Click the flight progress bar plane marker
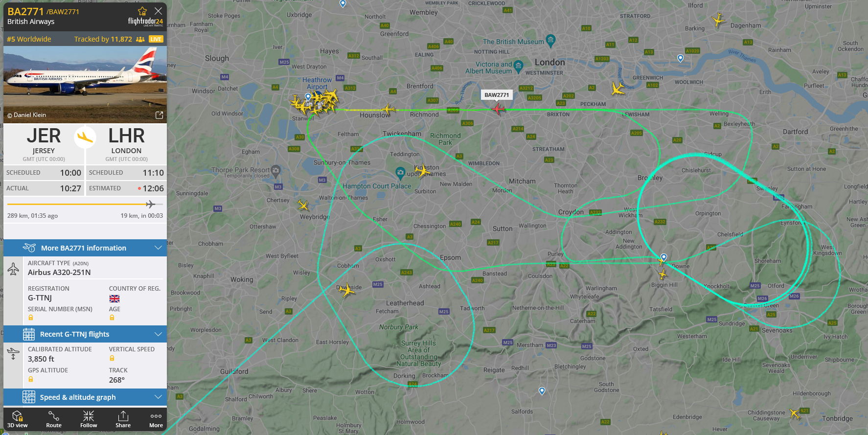The width and height of the screenshot is (868, 435). (x=150, y=204)
